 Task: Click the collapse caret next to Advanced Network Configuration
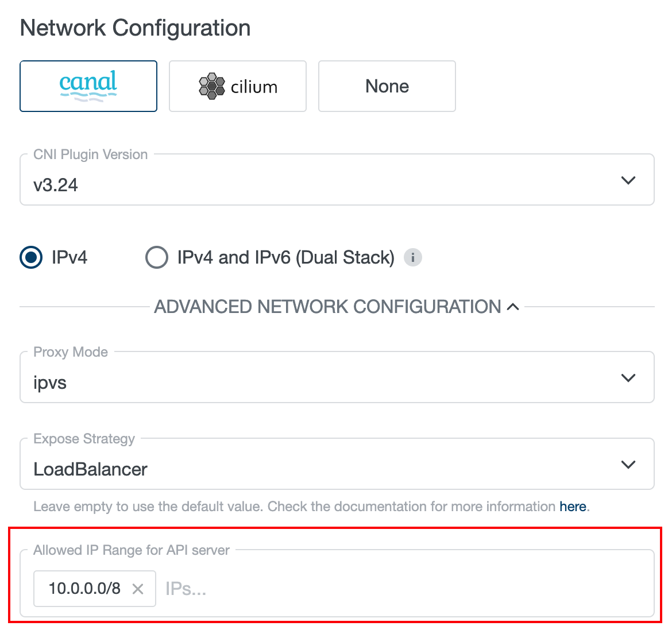513,306
